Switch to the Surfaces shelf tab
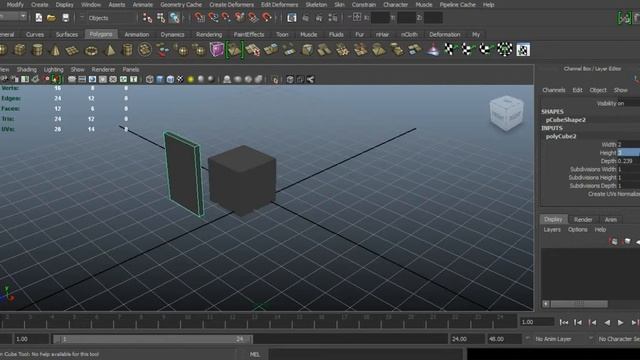Image resolution: width=640 pixels, height=360 pixels. 67,35
